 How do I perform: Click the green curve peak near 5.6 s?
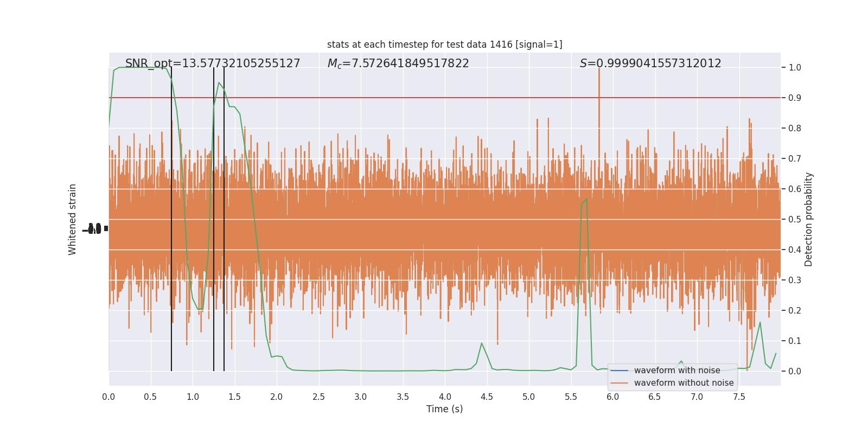coord(586,199)
